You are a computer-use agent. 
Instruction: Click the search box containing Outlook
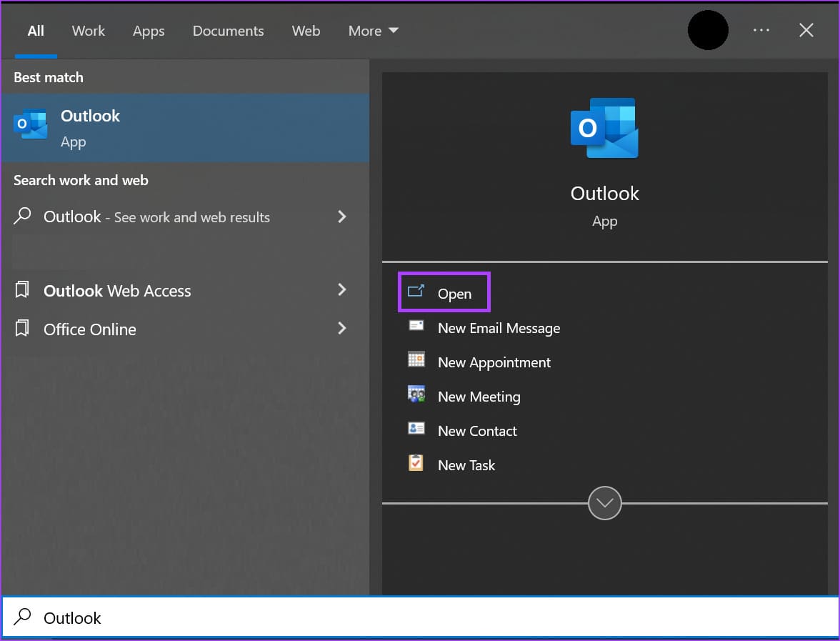tap(420, 617)
